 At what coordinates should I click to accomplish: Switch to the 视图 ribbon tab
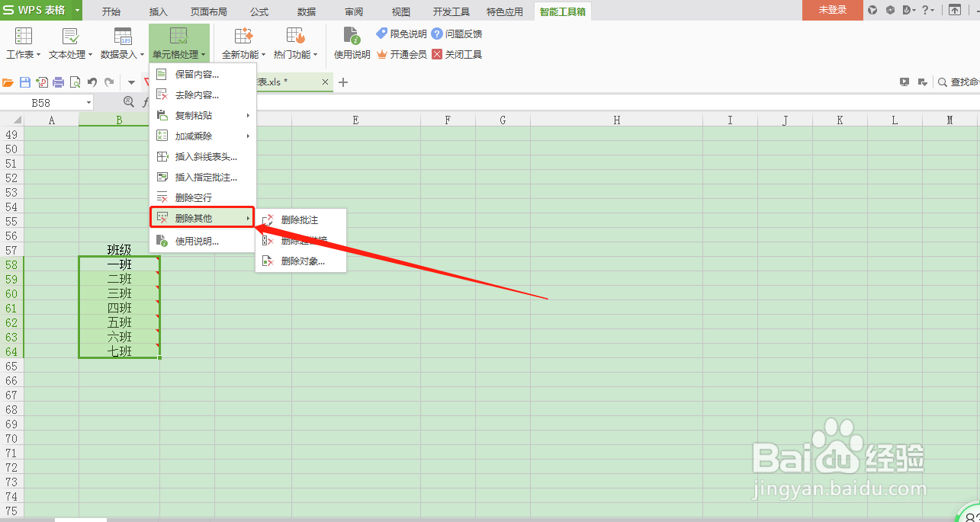[401, 11]
